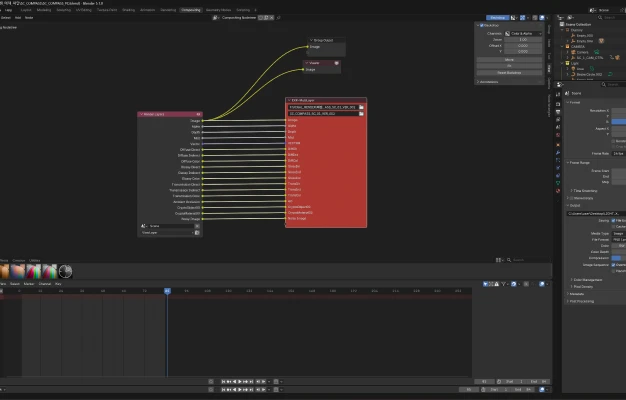Open the Marker menu in the timeline

tap(29, 284)
